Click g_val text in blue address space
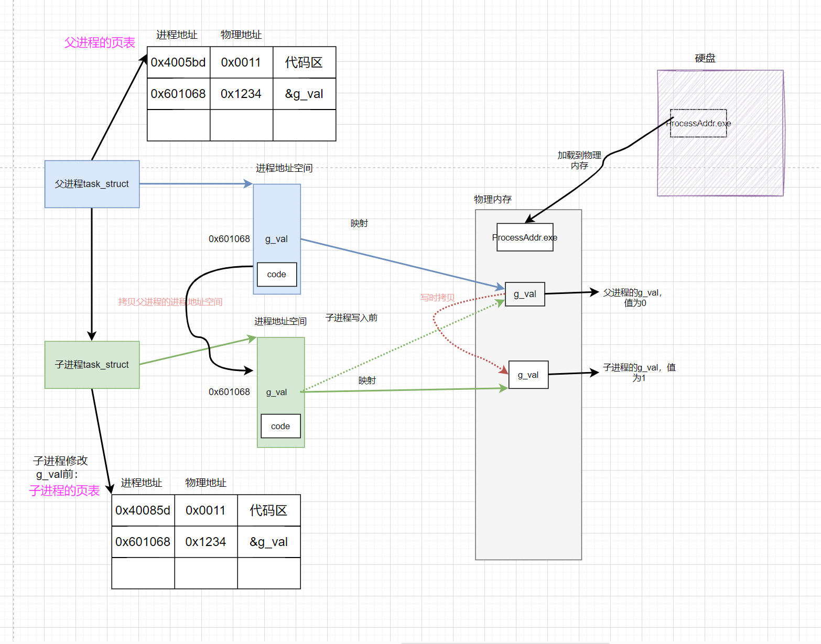Screen dimensions: 821x644 click(276, 239)
